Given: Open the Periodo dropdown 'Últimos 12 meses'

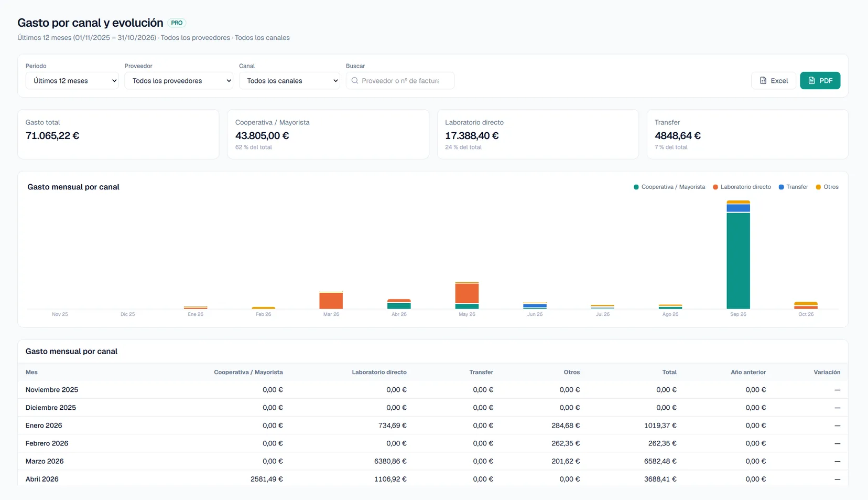Looking at the screenshot, I should [x=72, y=81].
